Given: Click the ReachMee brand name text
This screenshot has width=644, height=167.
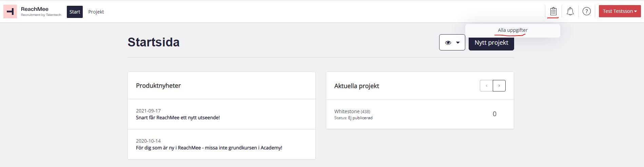Looking at the screenshot, I should coord(35,9).
